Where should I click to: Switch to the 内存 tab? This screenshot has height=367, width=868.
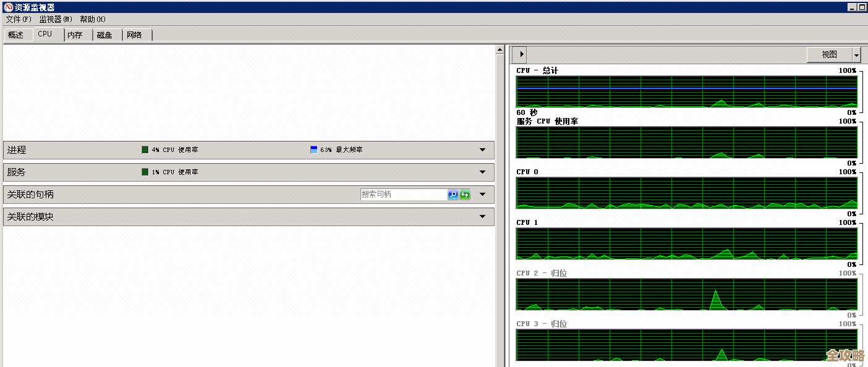(75, 35)
